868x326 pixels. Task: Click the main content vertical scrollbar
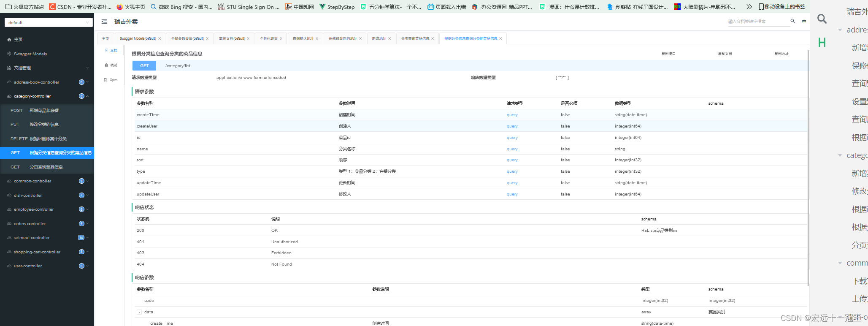pyautogui.click(x=808, y=168)
